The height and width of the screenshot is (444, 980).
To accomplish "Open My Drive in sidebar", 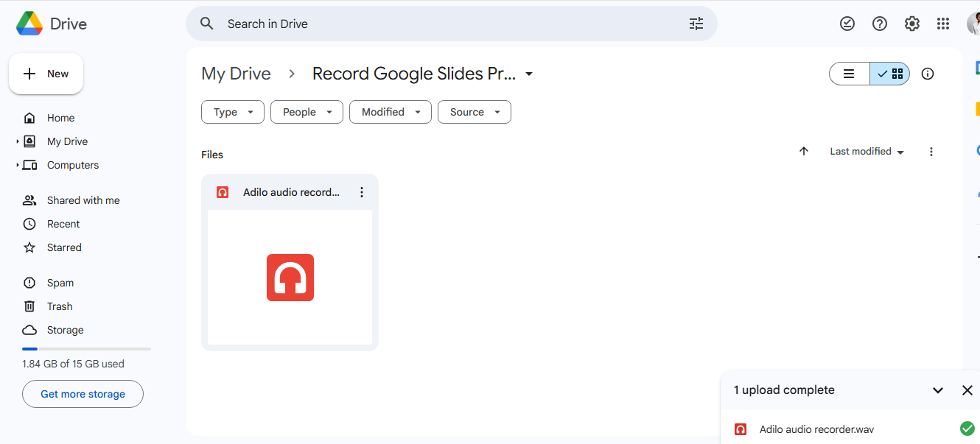I will (67, 141).
